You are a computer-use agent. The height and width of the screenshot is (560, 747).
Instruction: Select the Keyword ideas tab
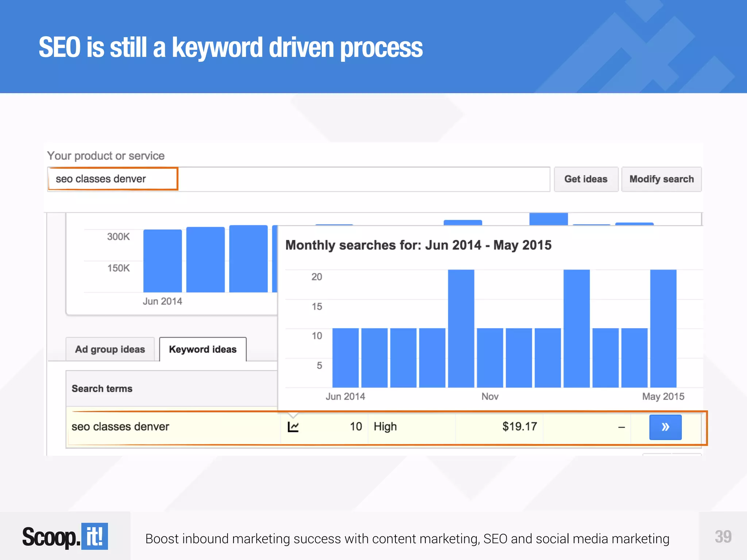(x=203, y=349)
